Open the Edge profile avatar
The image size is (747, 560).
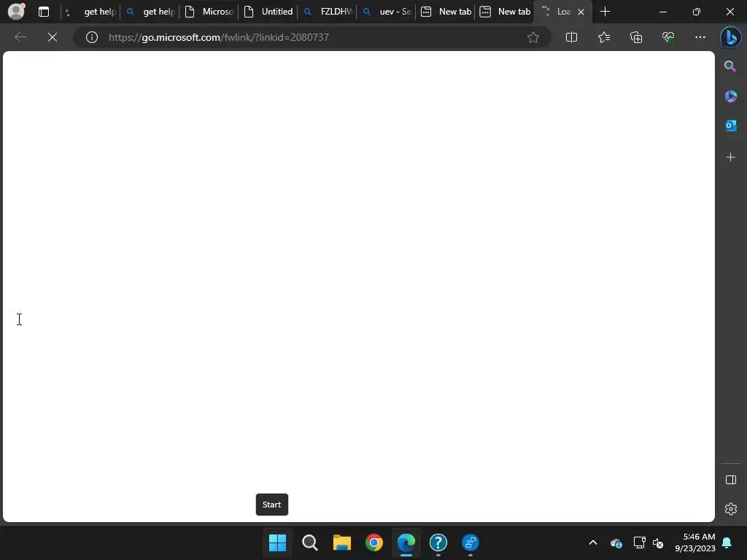tap(16, 11)
